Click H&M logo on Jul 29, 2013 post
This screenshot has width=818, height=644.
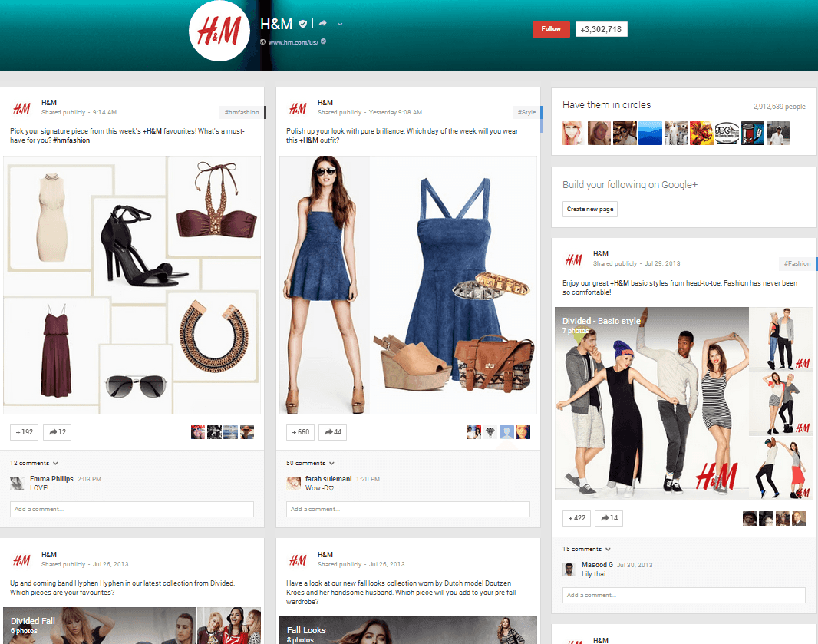pos(574,259)
